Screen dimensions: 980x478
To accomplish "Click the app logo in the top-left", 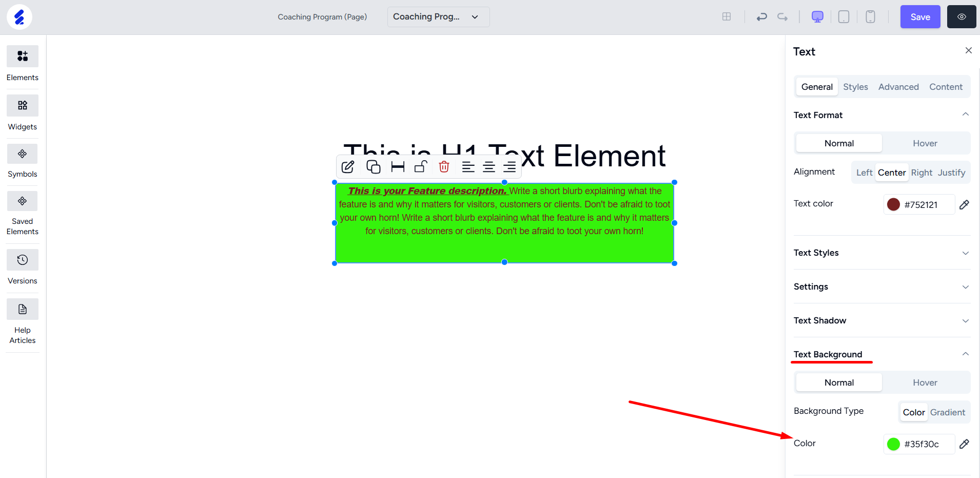I will 19,17.
